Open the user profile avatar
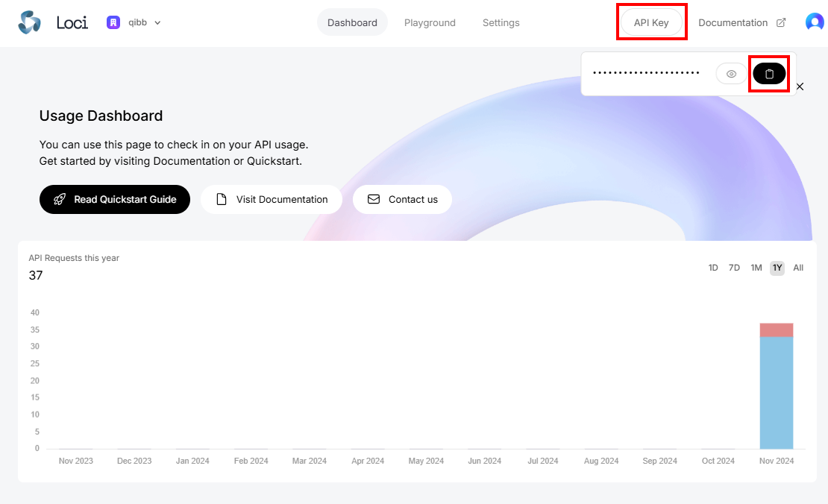 pos(814,22)
